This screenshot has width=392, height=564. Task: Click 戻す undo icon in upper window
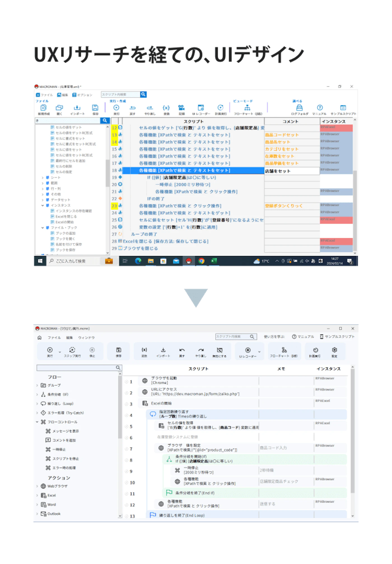[x=133, y=108]
